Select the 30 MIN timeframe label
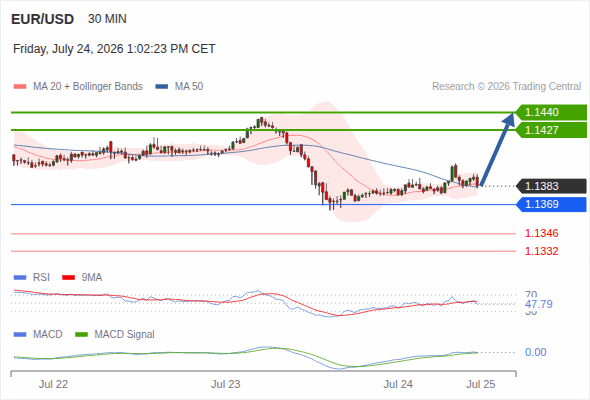 [x=107, y=19]
